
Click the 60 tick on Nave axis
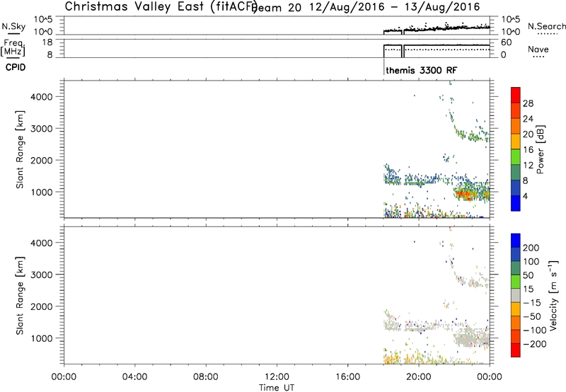point(506,42)
